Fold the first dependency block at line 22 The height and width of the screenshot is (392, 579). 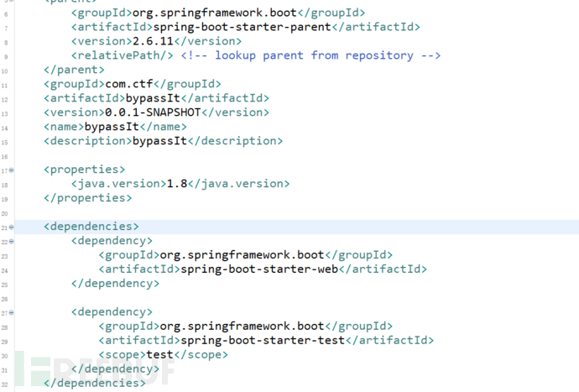tap(11, 241)
